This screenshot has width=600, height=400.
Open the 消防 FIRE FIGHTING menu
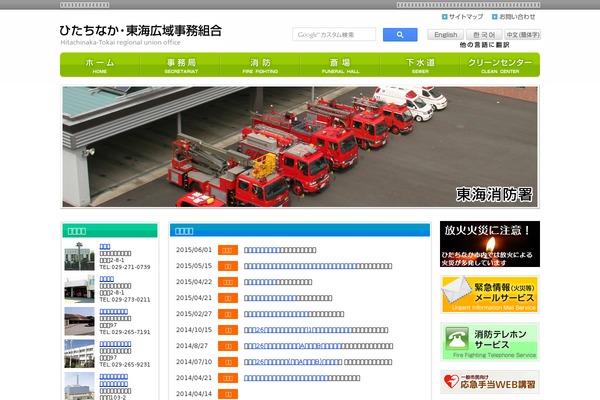point(260,65)
